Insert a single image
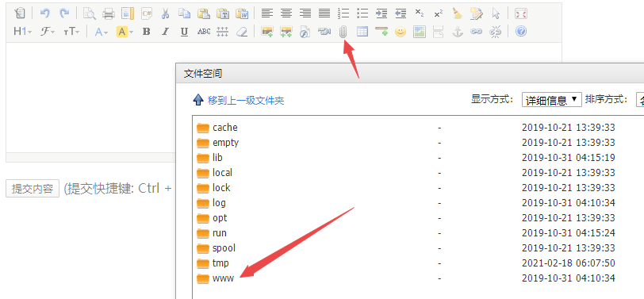This screenshot has width=644, height=299. (267, 32)
